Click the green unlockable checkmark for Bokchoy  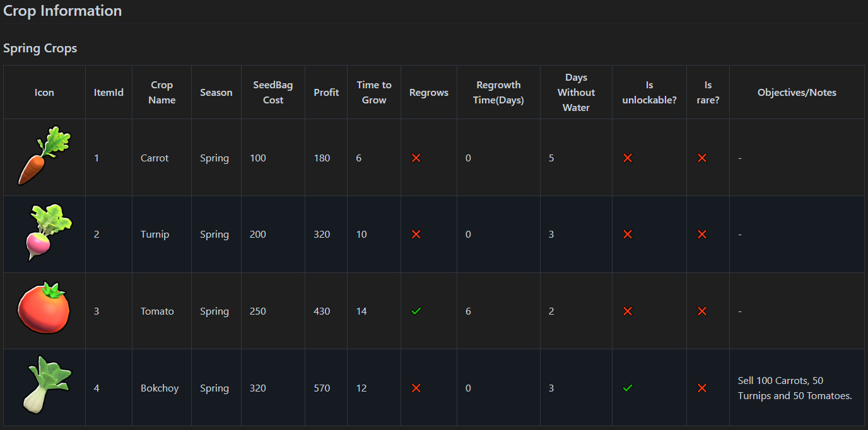(627, 388)
